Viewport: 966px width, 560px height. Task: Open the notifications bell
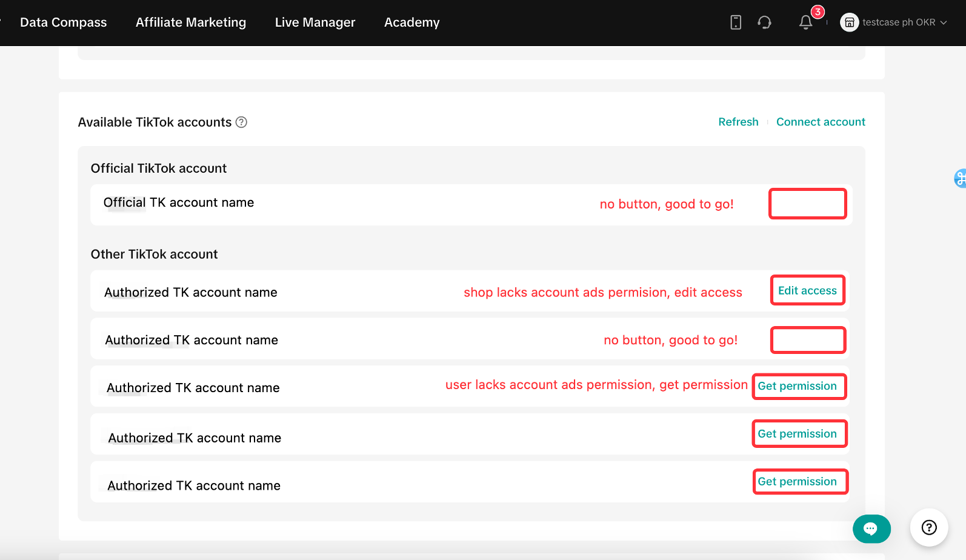point(805,22)
